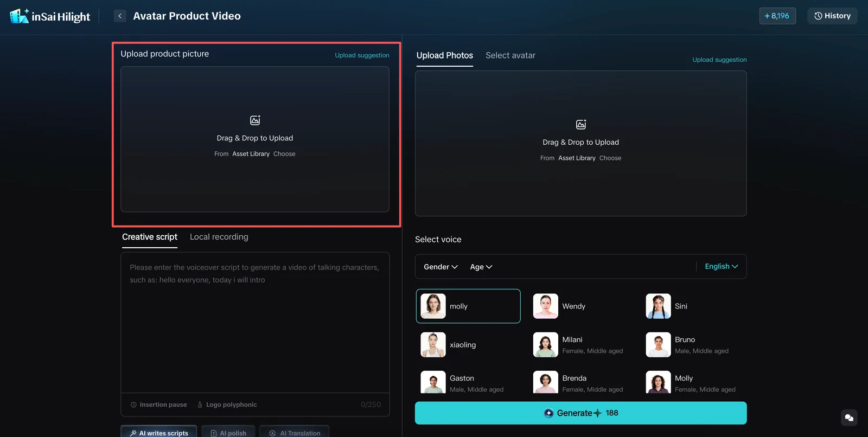Viewport: 868px width, 437px height.
Task: Switch to the Select avatar tab
Action: click(x=510, y=55)
